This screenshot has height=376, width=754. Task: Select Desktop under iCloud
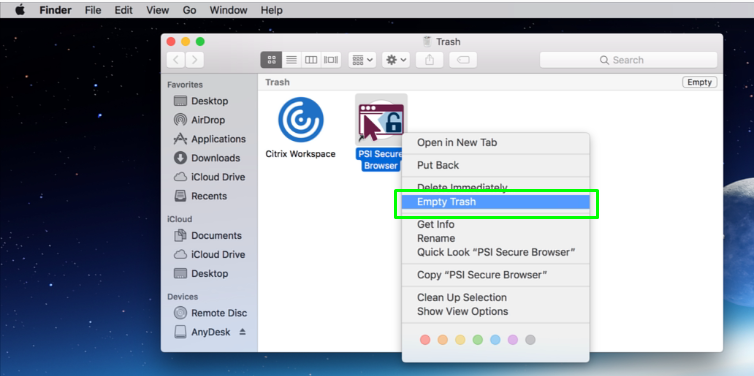point(201,274)
